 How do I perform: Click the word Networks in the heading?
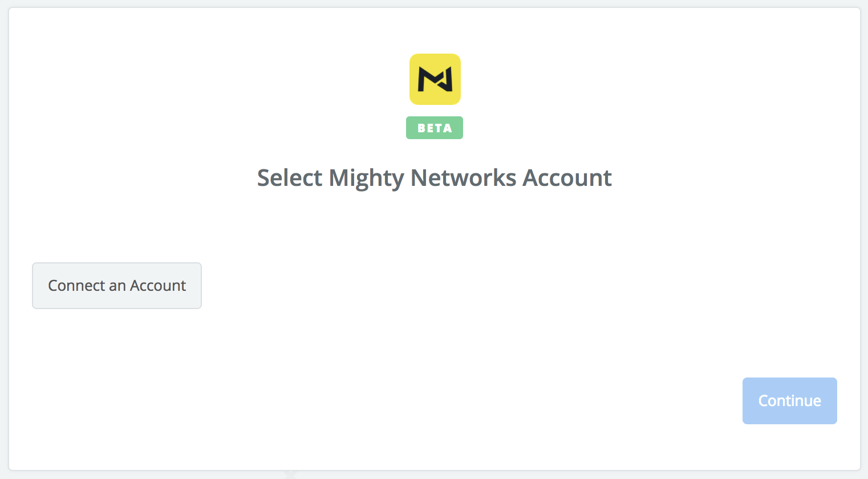(x=464, y=178)
